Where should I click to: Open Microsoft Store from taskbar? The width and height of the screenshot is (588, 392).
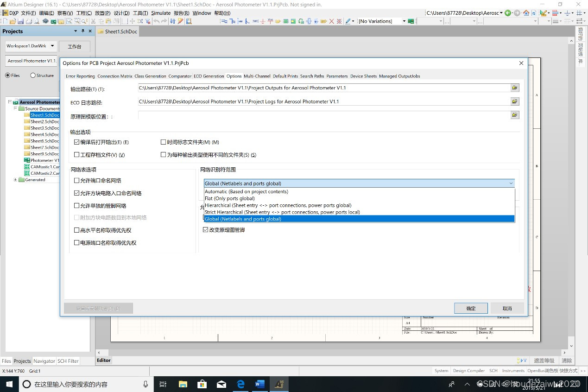[202, 384]
